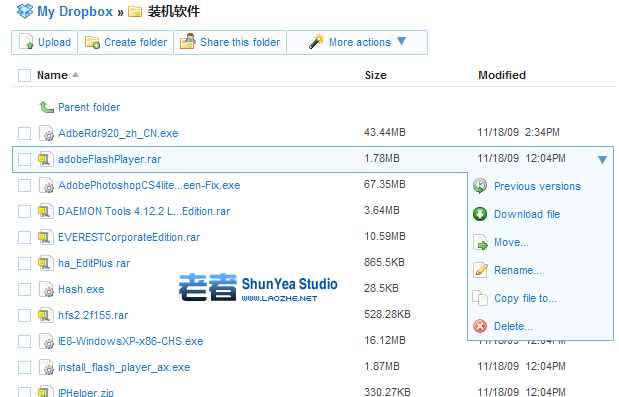Check the install_flash_player_ax.exe checkbox
The height and width of the screenshot is (397, 619).
coord(24,368)
